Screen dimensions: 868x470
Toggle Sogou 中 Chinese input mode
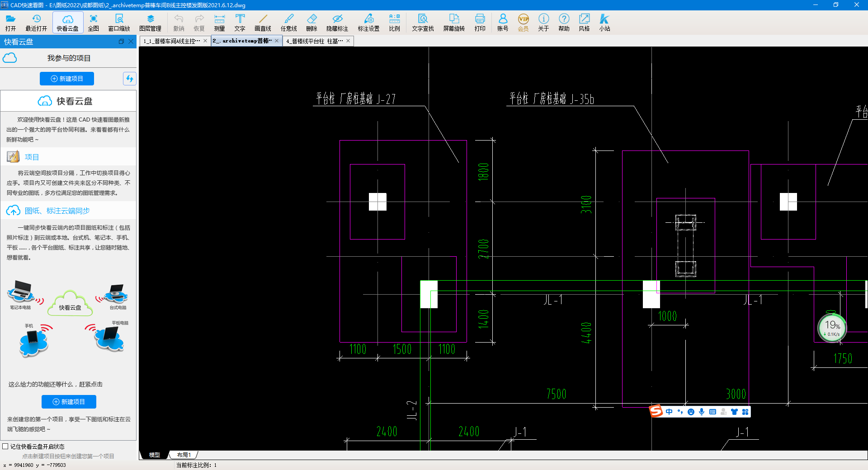pos(669,412)
